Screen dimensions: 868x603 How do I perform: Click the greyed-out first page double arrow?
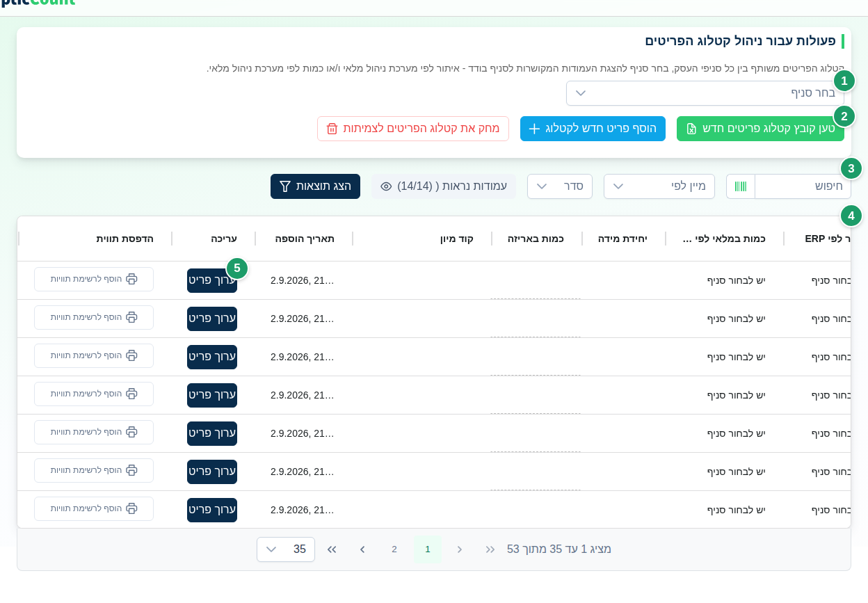pos(490,549)
